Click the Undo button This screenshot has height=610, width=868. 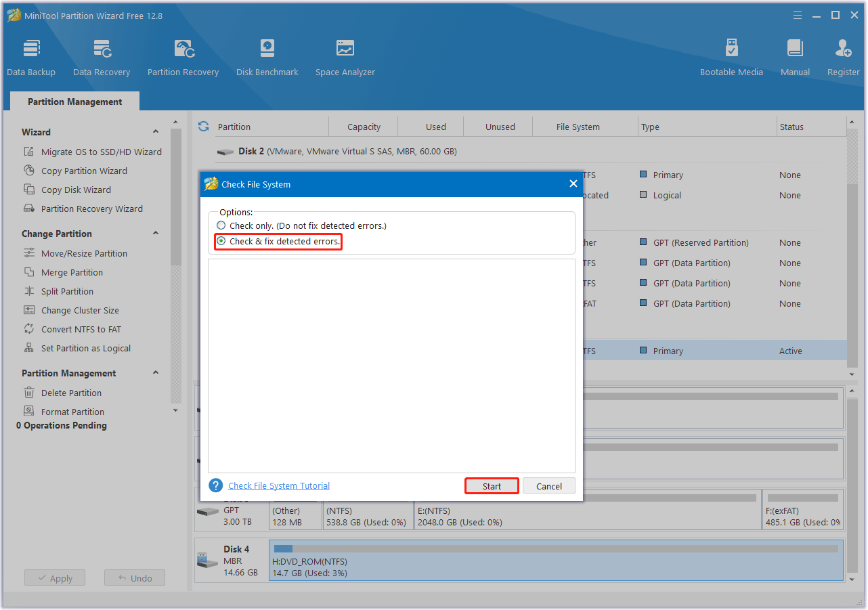coord(135,578)
